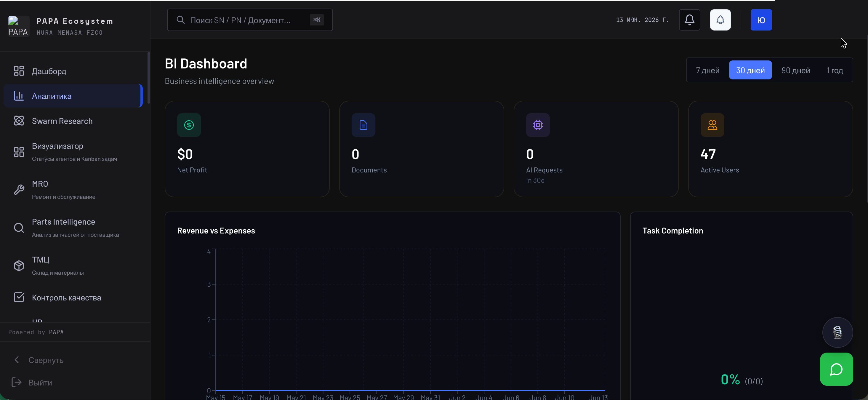Select Аналитика in the sidebar
Screen dimensions: 868x400
tap(73, 96)
